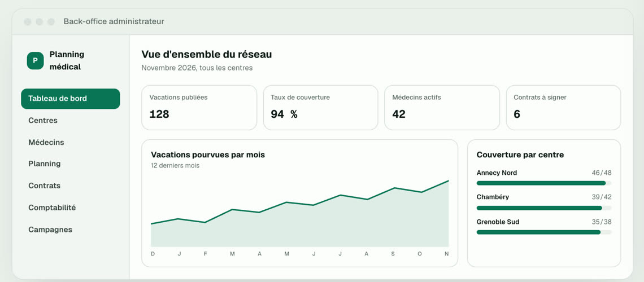Click the Vacations publiées card
Viewport: 644px width, 282px height.
[199, 108]
